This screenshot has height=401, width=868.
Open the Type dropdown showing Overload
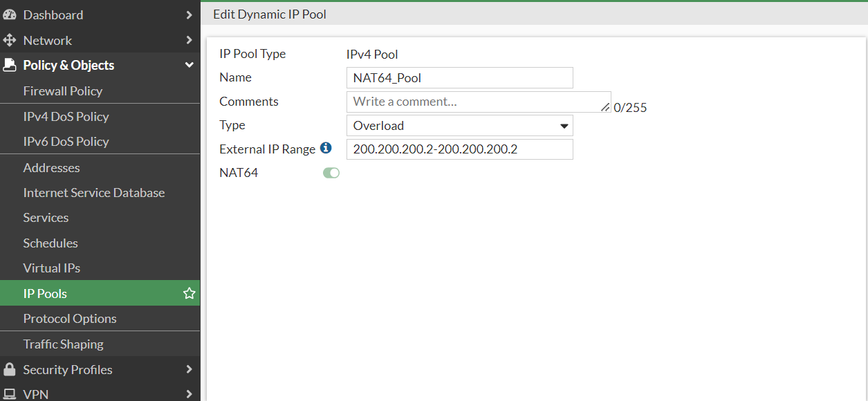(x=460, y=126)
